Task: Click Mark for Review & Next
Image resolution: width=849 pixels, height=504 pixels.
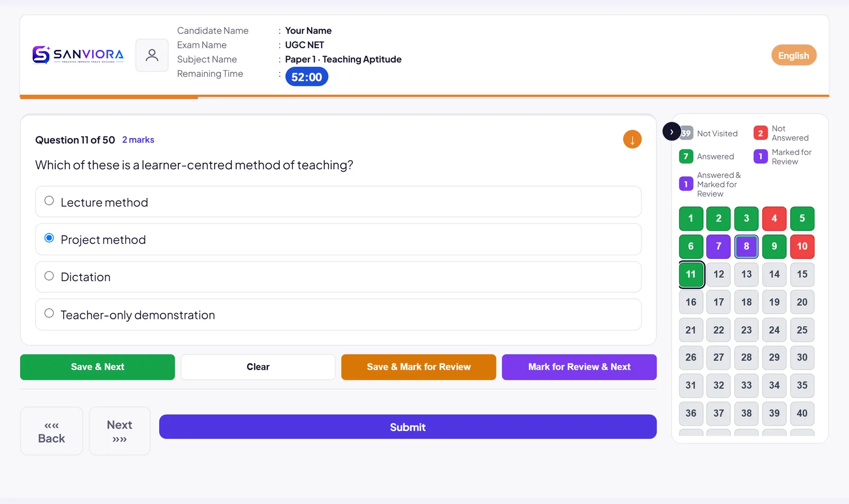Action: (x=579, y=367)
